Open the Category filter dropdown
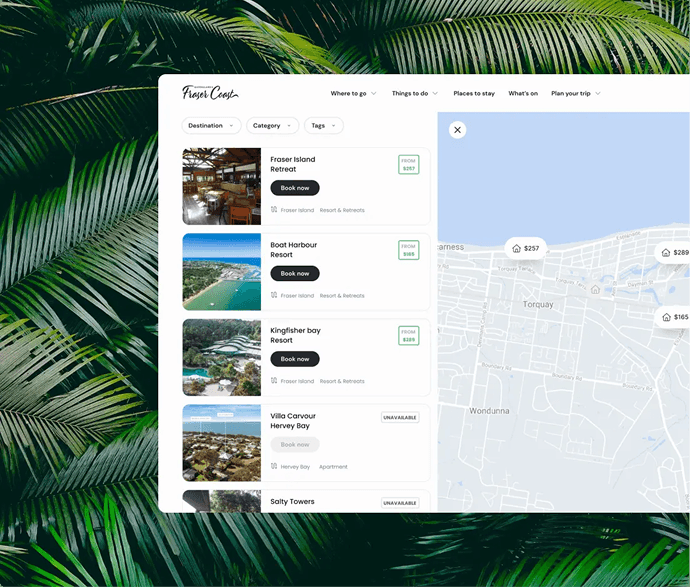690x587 pixels. pyautogui.click(x=272, y=126)
